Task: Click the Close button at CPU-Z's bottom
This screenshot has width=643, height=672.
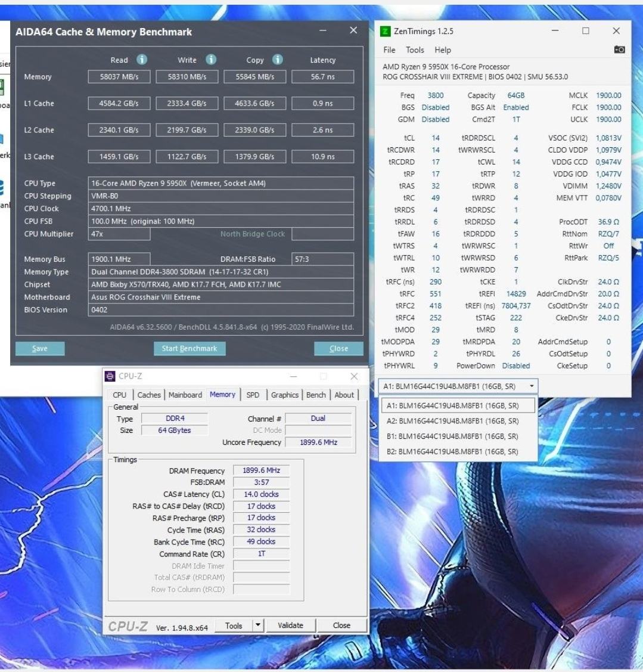Action: click(x=341, y=625)
